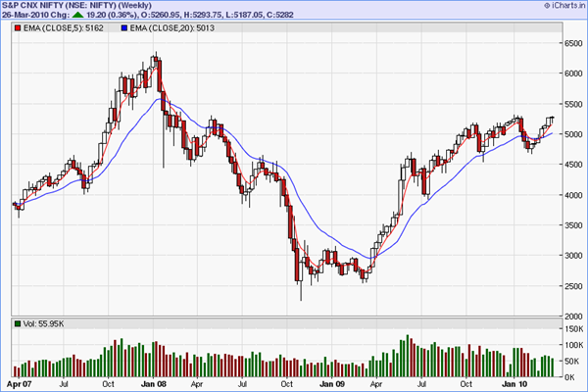
Task: Click the 3000 price axis label
Action: [x=573, y=256]
